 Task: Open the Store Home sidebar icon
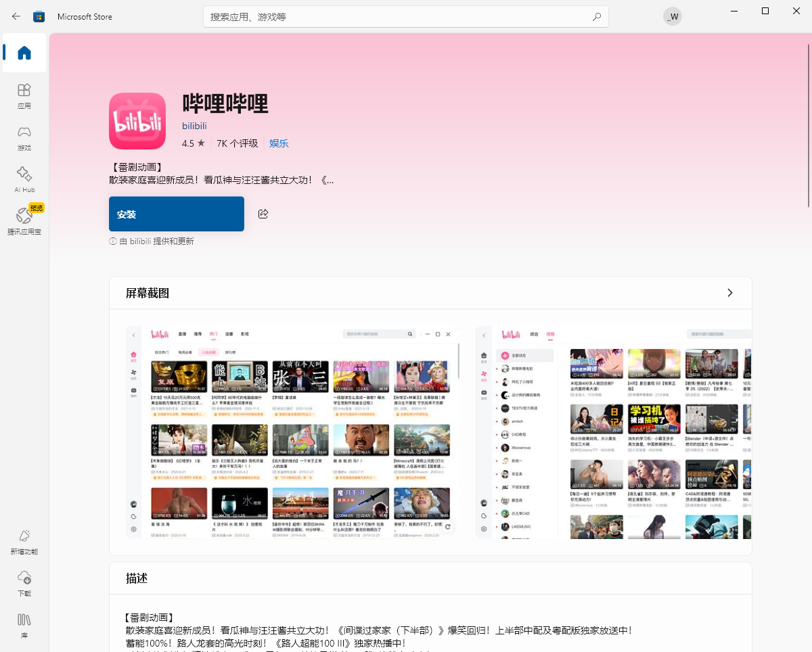[24, 53]
